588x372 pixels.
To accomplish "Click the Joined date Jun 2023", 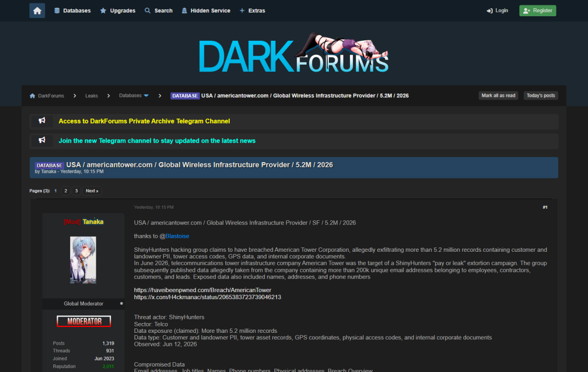I will tap(104, 358).
